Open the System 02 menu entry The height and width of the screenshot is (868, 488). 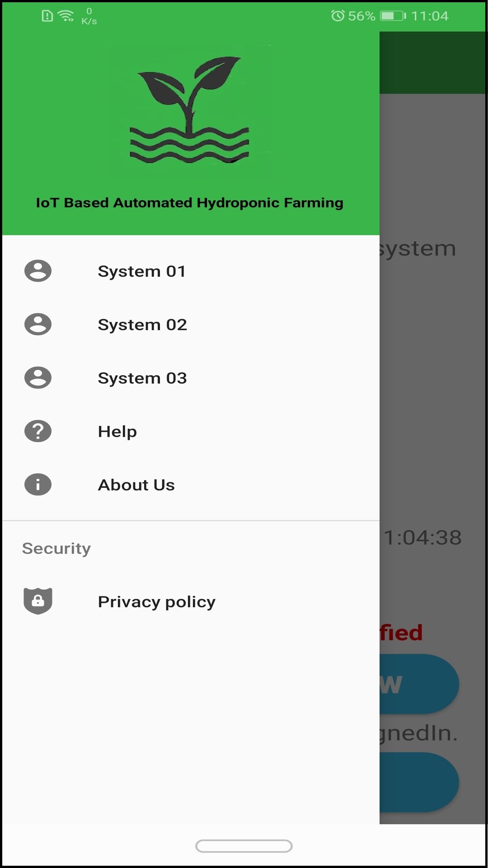(142, 324)
